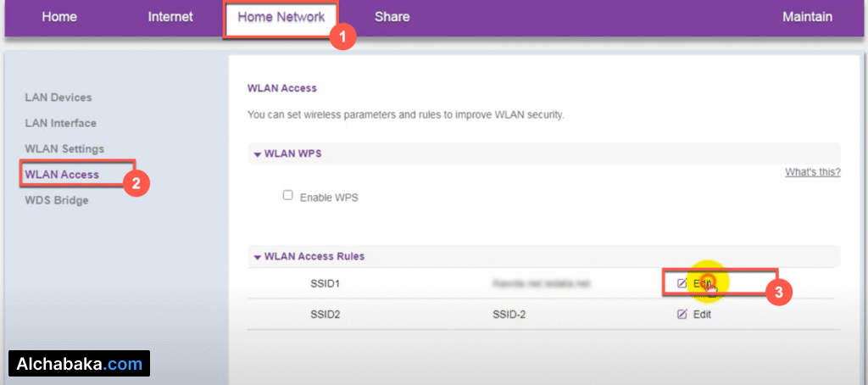Collapse the WLAN WPS section arrow
Image resolution: width=868 pixels, height=385 pixels.
pos(257,154)
